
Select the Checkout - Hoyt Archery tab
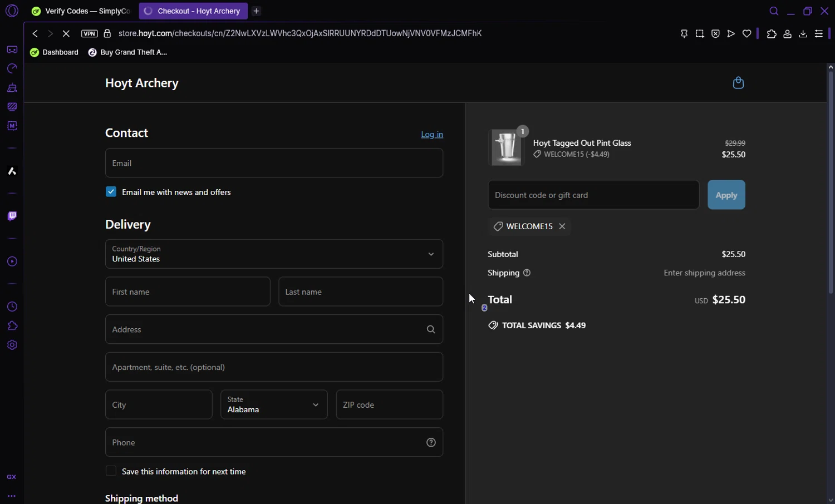click(x=193, y=11)
